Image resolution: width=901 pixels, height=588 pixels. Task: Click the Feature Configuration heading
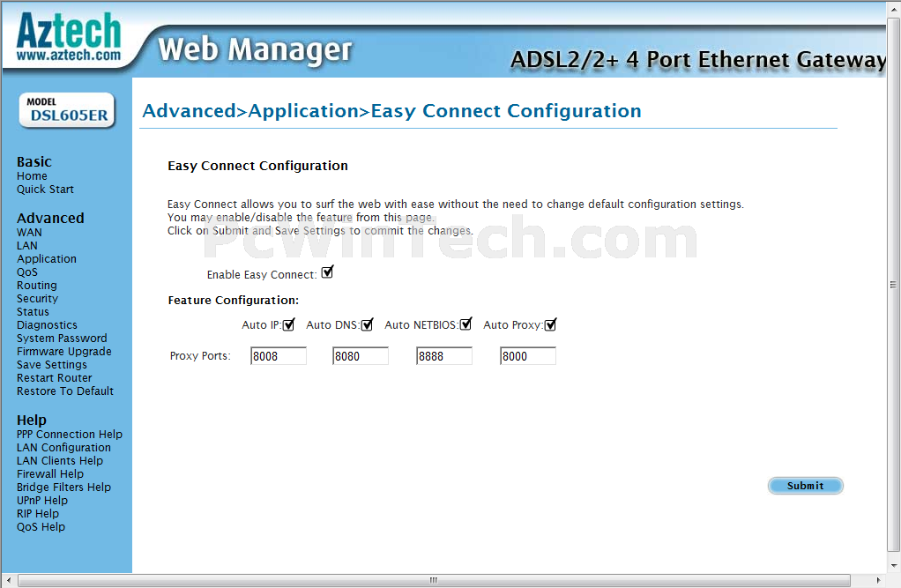234,300
